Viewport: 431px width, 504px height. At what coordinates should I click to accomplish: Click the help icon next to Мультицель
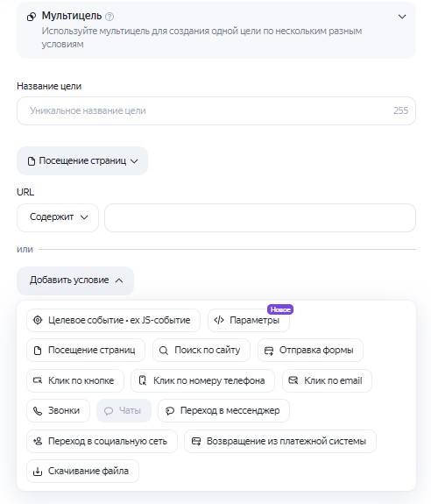(110, 17)
